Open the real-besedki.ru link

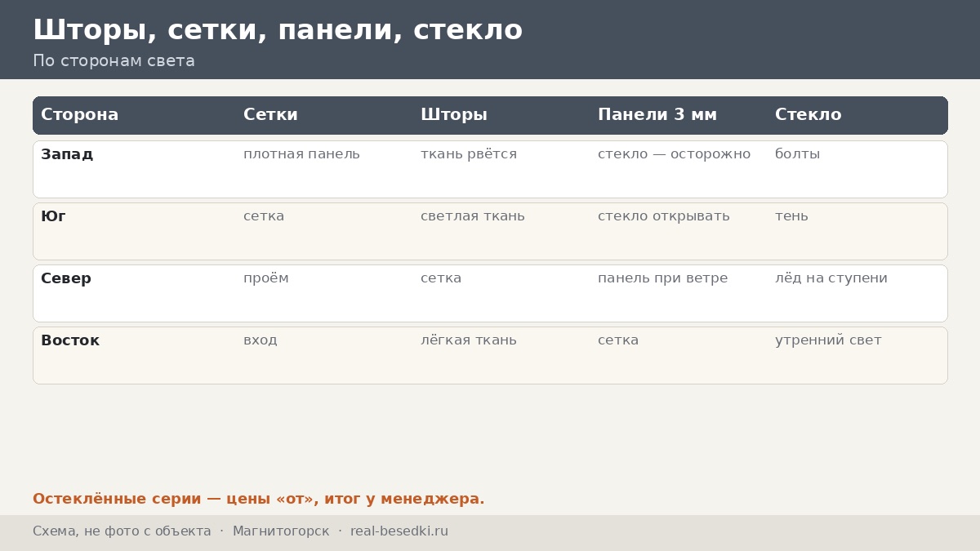(x=399, y=531)
